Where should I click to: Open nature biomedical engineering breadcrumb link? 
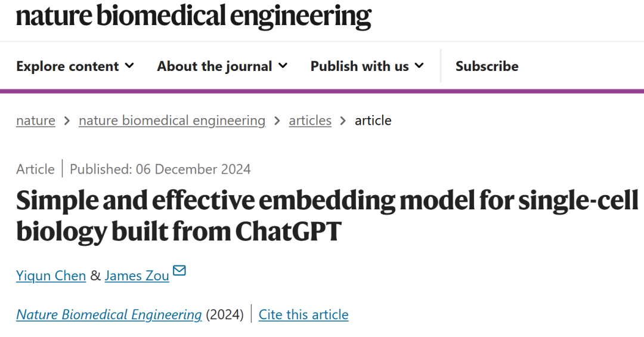click(172, 120)
